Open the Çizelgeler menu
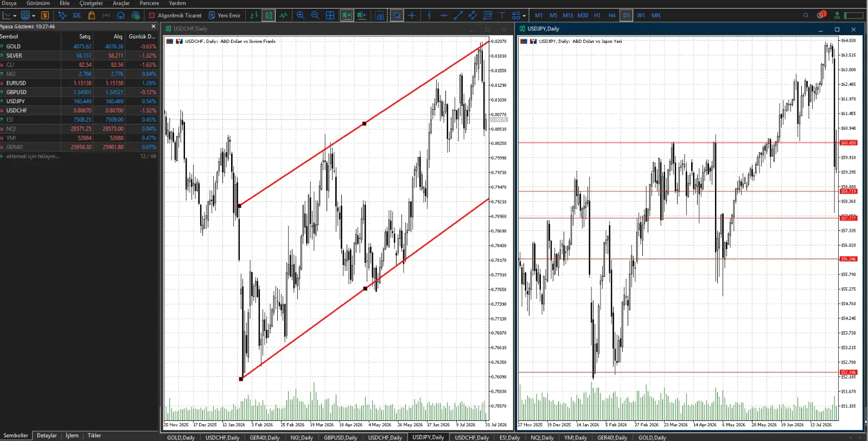Screen dimensions: 868x441 [x=91, y=3]
